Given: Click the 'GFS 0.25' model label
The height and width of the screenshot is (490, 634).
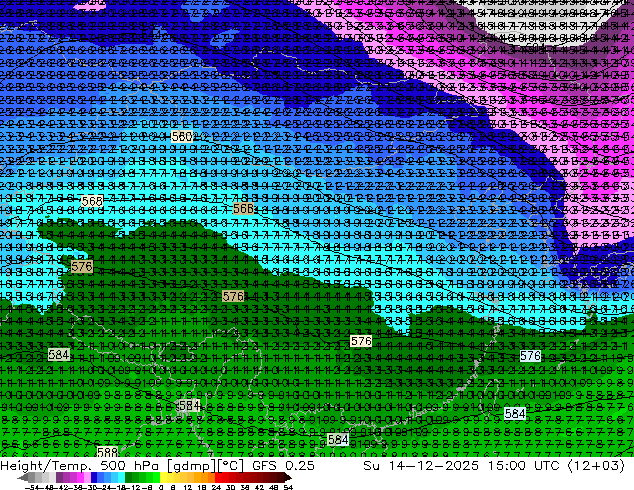Looking at the screenshot, I should (x=283, y=466).
